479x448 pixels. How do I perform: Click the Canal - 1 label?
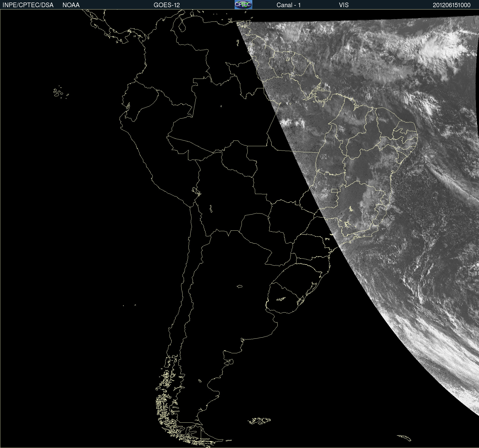(288, 5)
